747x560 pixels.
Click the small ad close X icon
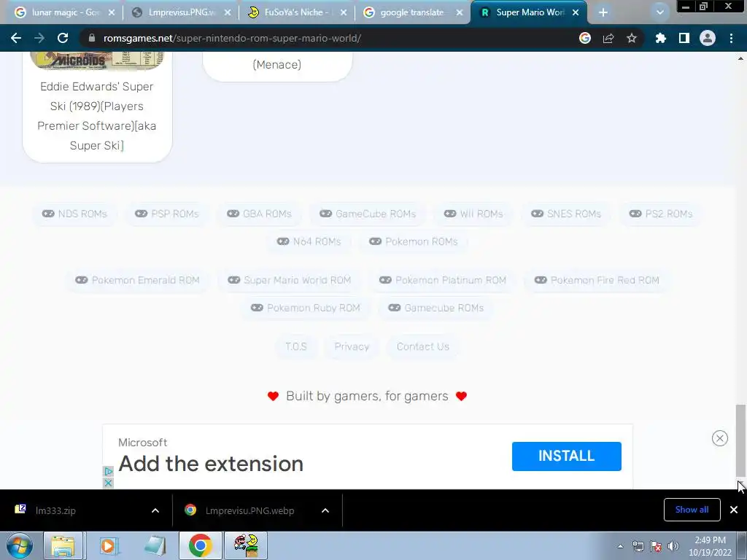(108, 483)
